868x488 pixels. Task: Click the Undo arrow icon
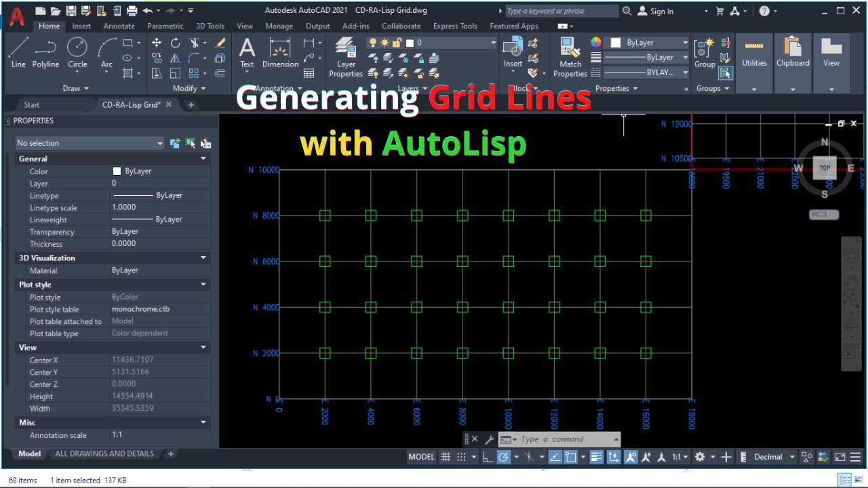click(148, 11)
